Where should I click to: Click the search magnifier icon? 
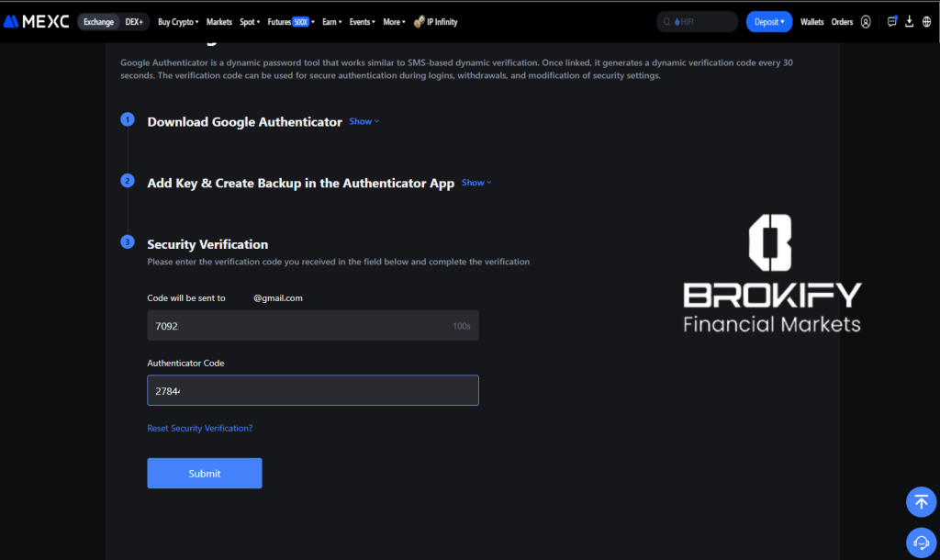point(666,21)
